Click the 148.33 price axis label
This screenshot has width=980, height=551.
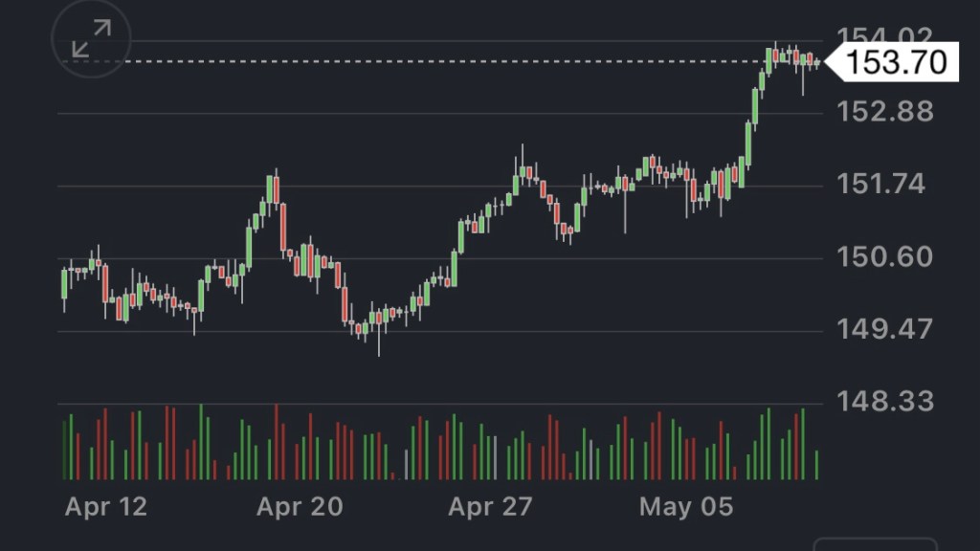point(884,401)
